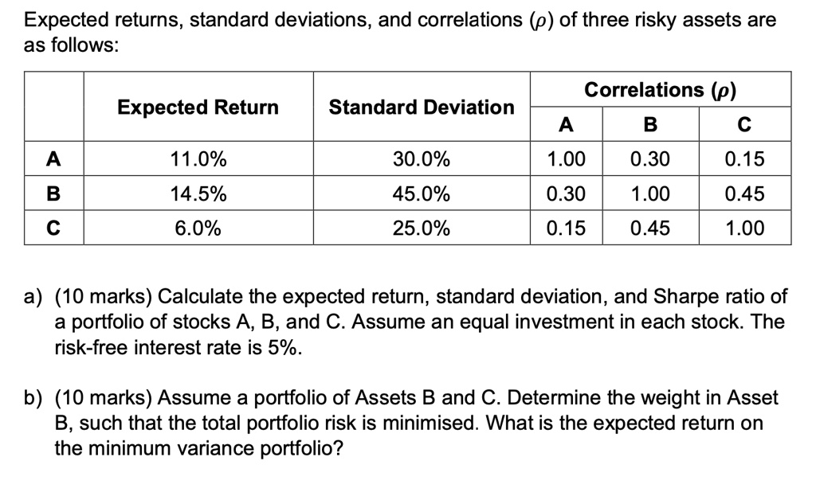Click the 11.0% expected return cell
Screen dimensions: 816x504
[198, 159]
